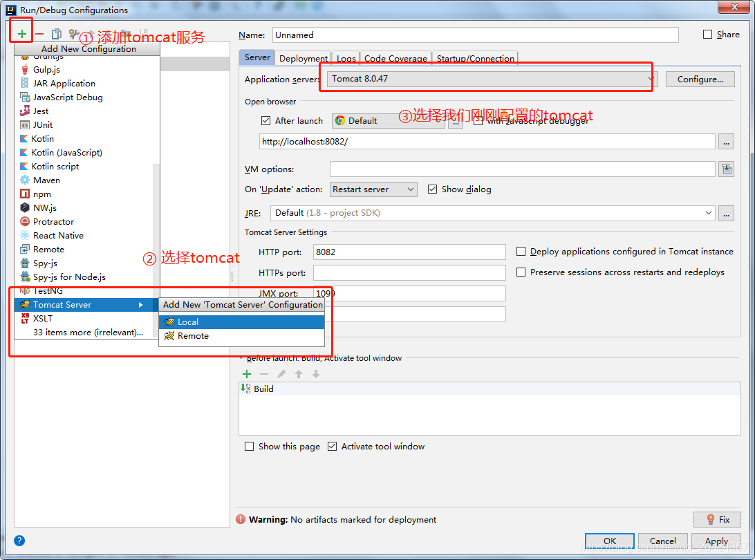This screenshot has height=560, width=755.
Task: Click the Cancel button
Action: [x=662, y=541]
